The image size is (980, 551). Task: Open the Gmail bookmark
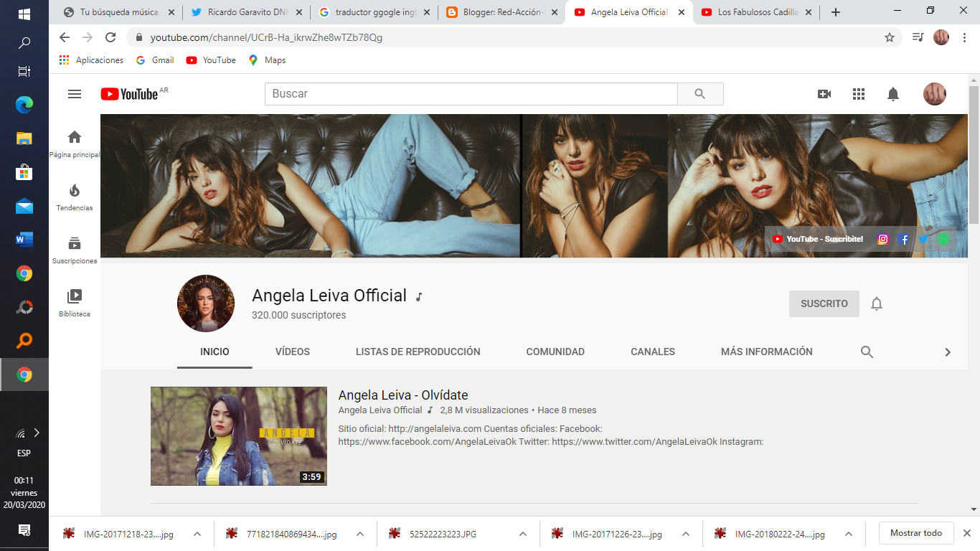pos(155,60)
